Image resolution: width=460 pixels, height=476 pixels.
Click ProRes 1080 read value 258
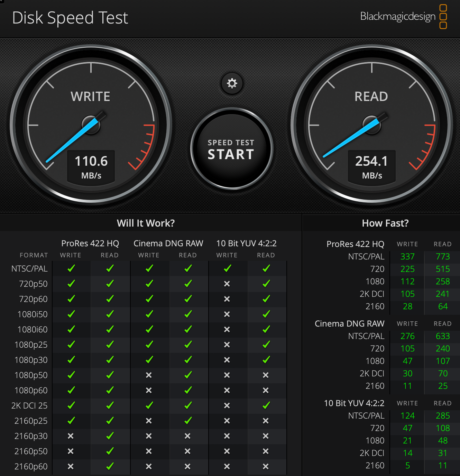point(443,282)
